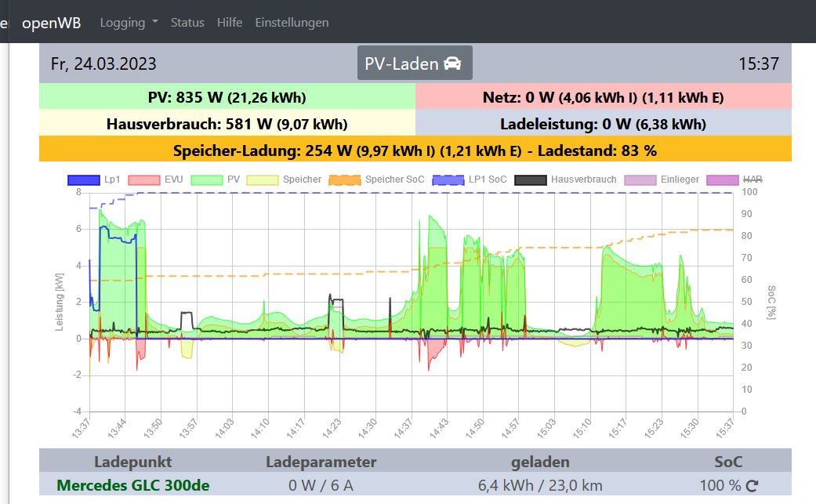Open the PV-Laden charge mode button
Viewport: 816px width, 504px height.
[x=414, y=63]
